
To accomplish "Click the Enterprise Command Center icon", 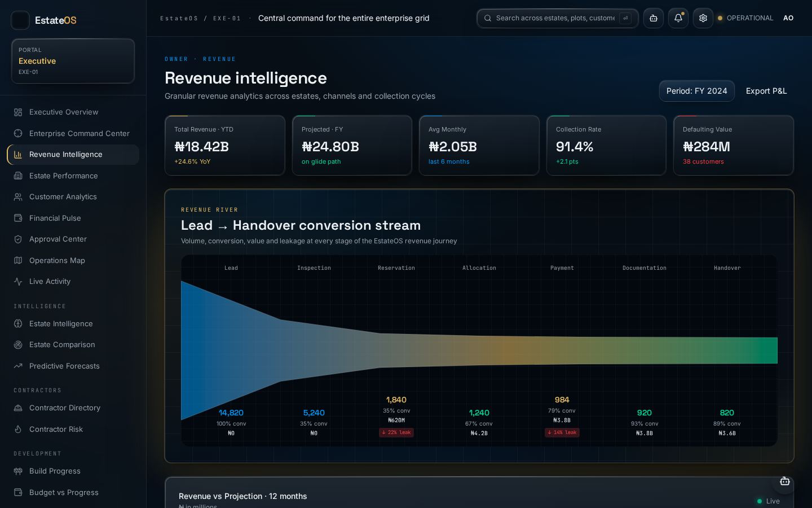I will [x=18, y=133].
